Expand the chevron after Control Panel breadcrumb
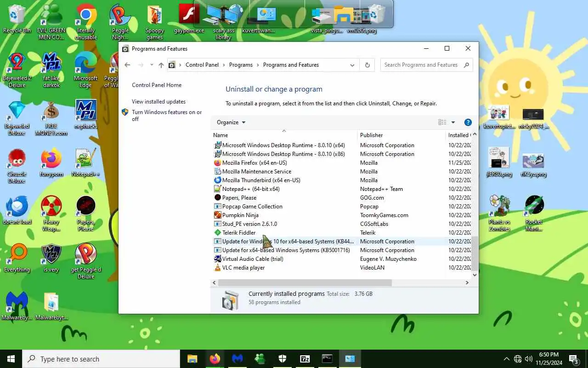 [224, 65]
